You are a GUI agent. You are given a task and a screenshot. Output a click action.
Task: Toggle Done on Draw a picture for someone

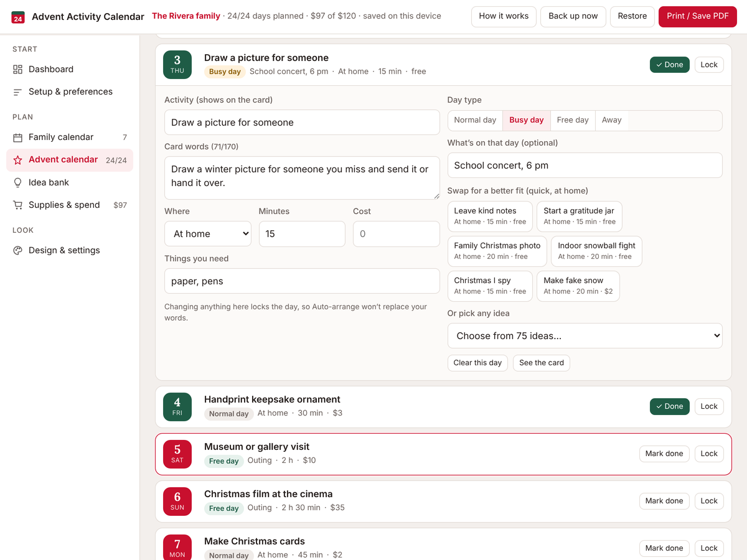point(670,65)
